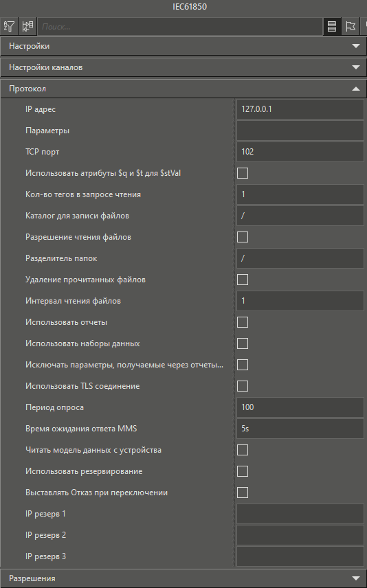Enable Читать модель данных с устройства checkbox
This screenshot has height=588, width=367.
243,450
